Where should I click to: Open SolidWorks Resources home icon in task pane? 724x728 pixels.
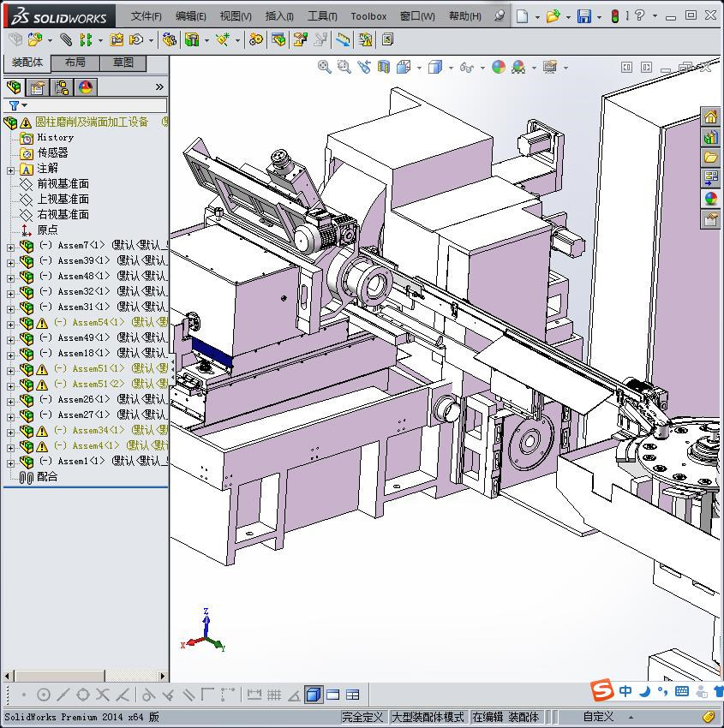(x=710, y=117)
